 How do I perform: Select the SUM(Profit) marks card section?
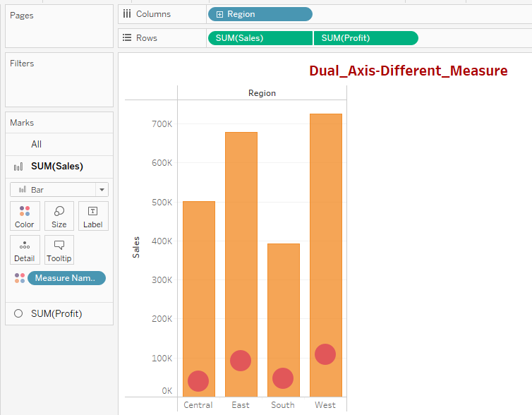[56, 313]
